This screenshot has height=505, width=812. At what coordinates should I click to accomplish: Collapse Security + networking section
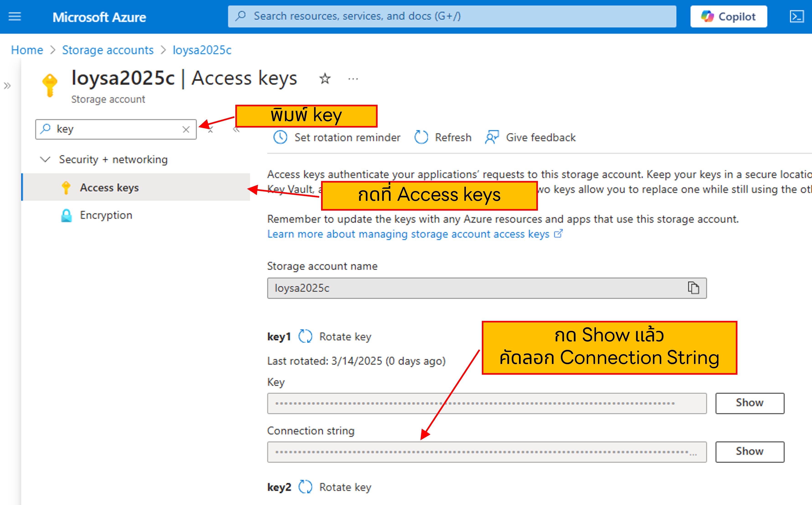[x=45, y=159]
